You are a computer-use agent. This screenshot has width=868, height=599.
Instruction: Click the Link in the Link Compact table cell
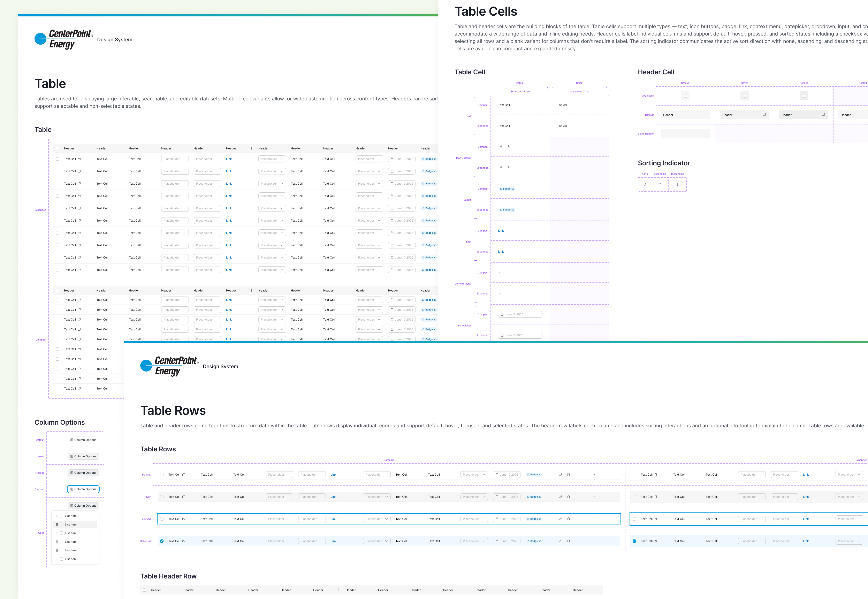(x=501, y=231)
